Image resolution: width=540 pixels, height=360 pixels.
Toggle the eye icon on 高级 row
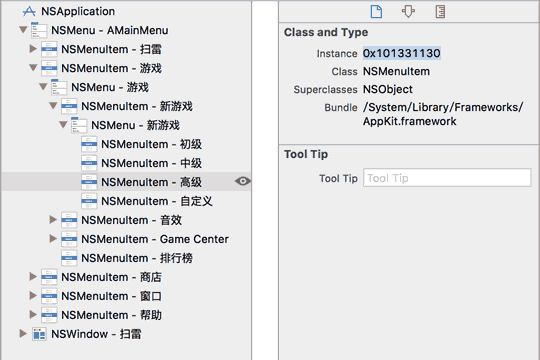243,181
